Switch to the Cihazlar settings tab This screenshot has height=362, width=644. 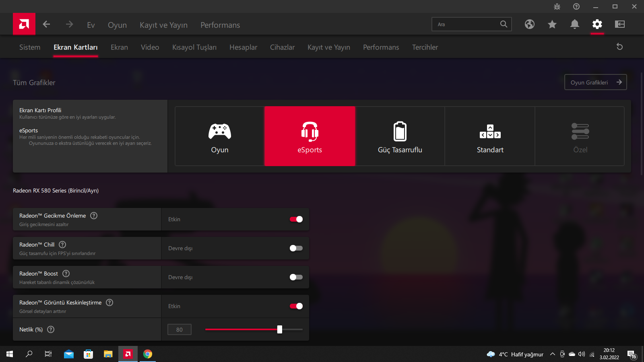point(282,47)
